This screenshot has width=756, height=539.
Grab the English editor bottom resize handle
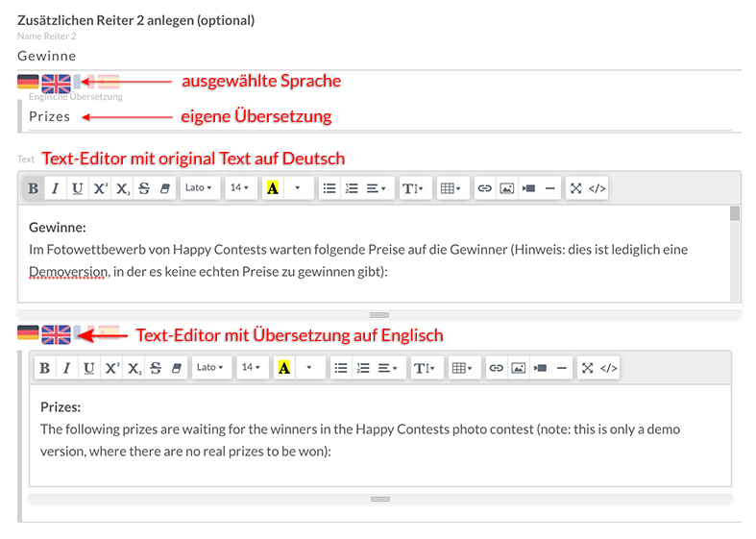tap(380, 499)
